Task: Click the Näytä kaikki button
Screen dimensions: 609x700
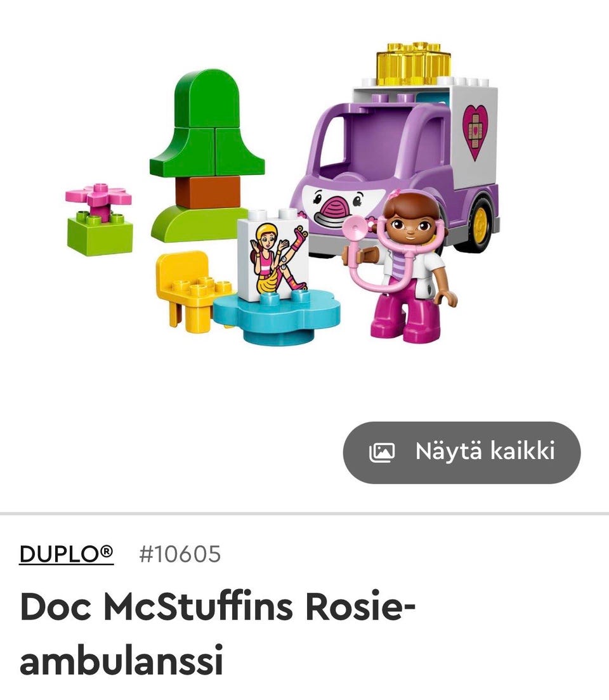Action: 462,452
